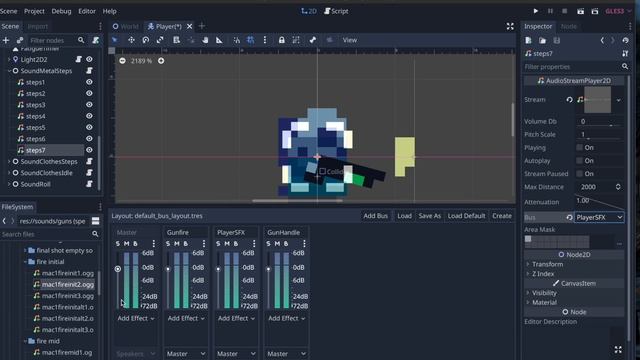Bypass effects on the GunHandle bus
This screenshot has height=360, width=640.
(286, 244)
